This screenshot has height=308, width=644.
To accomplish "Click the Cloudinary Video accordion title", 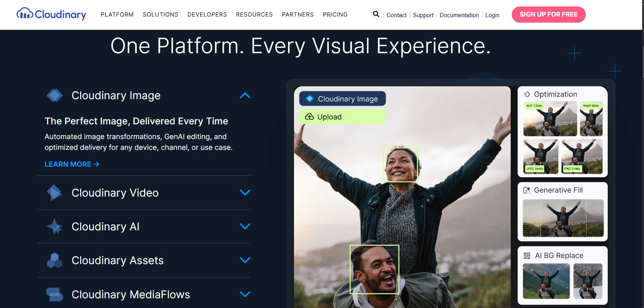I will 115,193.
